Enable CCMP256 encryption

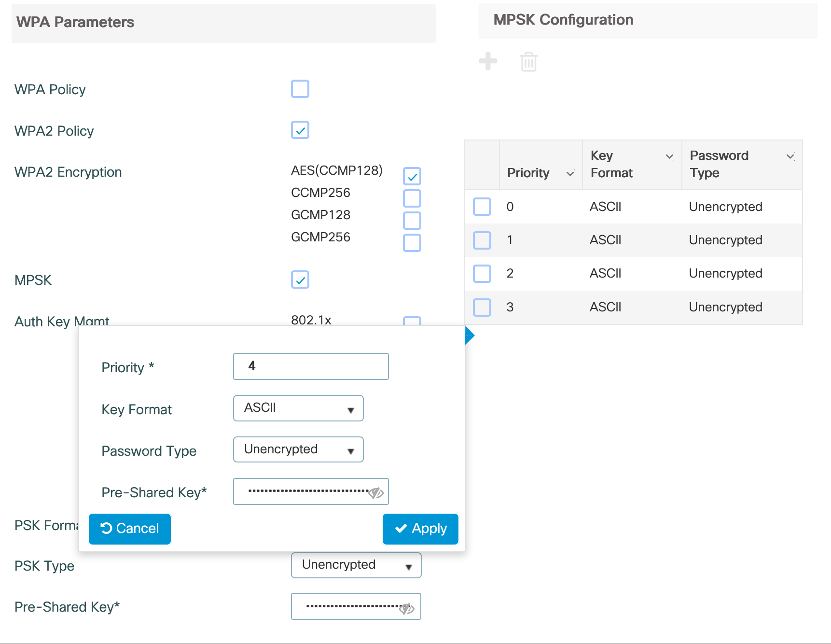[412, 198]
